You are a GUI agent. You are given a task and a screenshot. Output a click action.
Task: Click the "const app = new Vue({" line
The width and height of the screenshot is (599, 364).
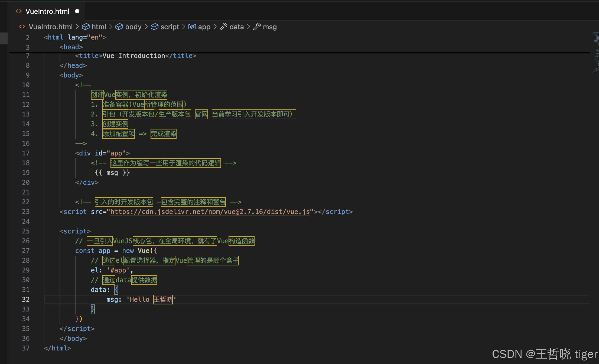click(116, 251)
